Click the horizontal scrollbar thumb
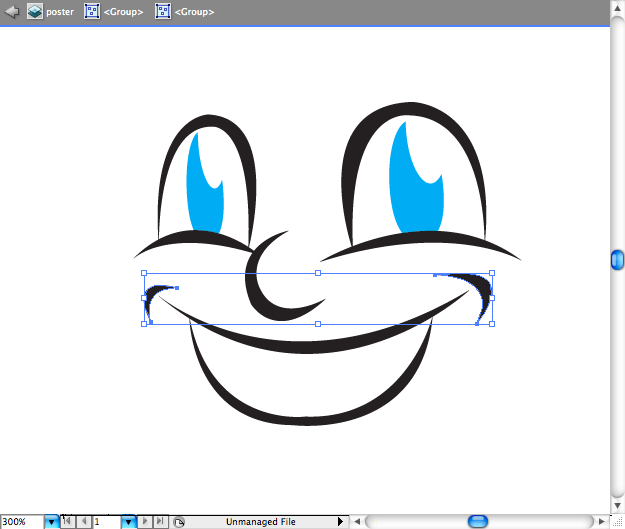Image resolution: width=625 pixels, height=529 pixels. (478, 521)
